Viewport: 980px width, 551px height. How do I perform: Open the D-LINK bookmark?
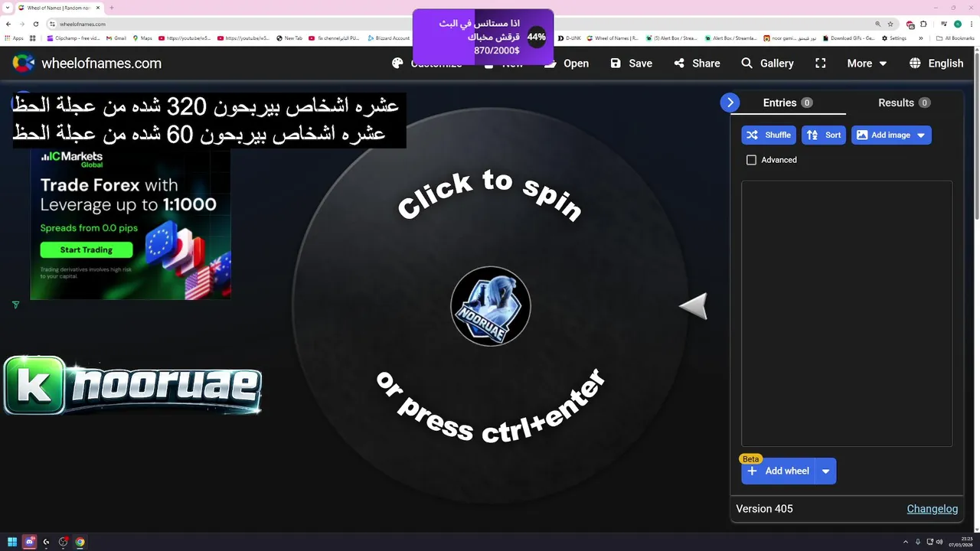click(x=570, y=37)
